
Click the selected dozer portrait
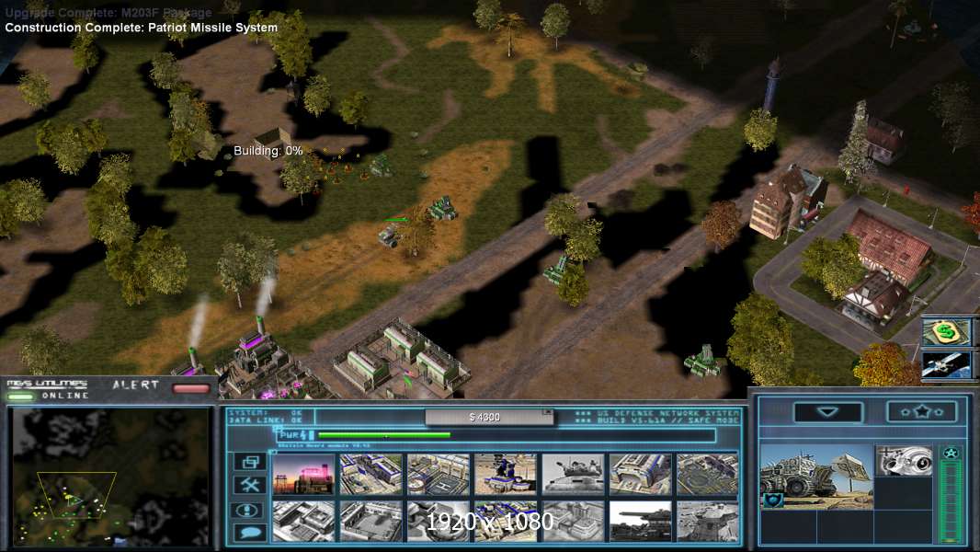(x=816, y=477)
